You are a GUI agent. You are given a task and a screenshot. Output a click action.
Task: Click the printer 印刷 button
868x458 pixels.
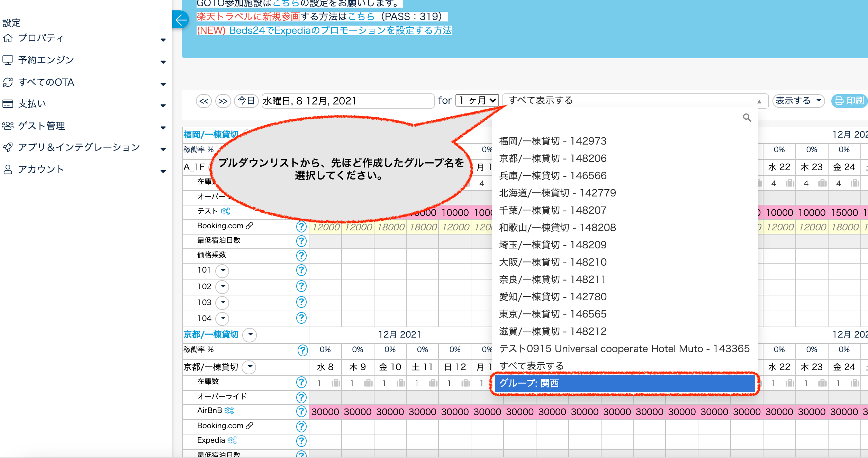[x=849, y=101]
